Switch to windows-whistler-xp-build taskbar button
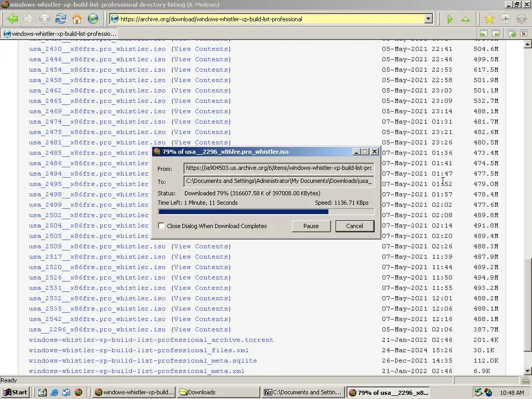This screenshot has width=532, height=399. 135,392
